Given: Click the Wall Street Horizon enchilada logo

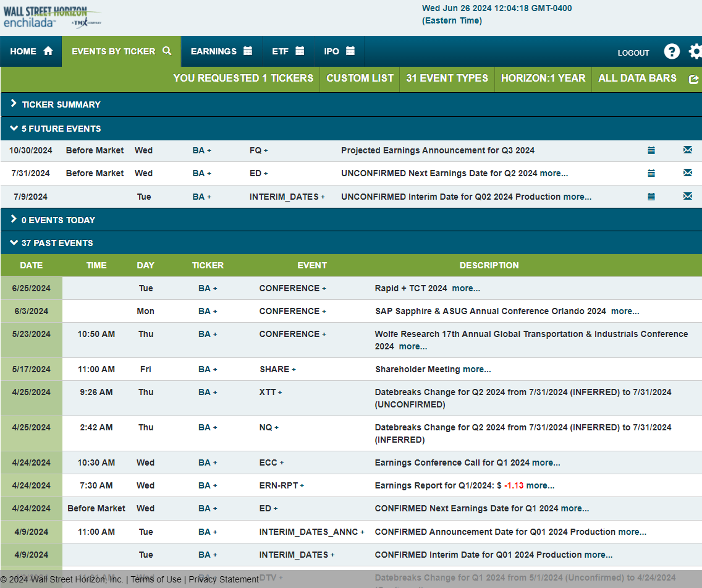Looking at the screenshot, I should click(x=52, y=17).
